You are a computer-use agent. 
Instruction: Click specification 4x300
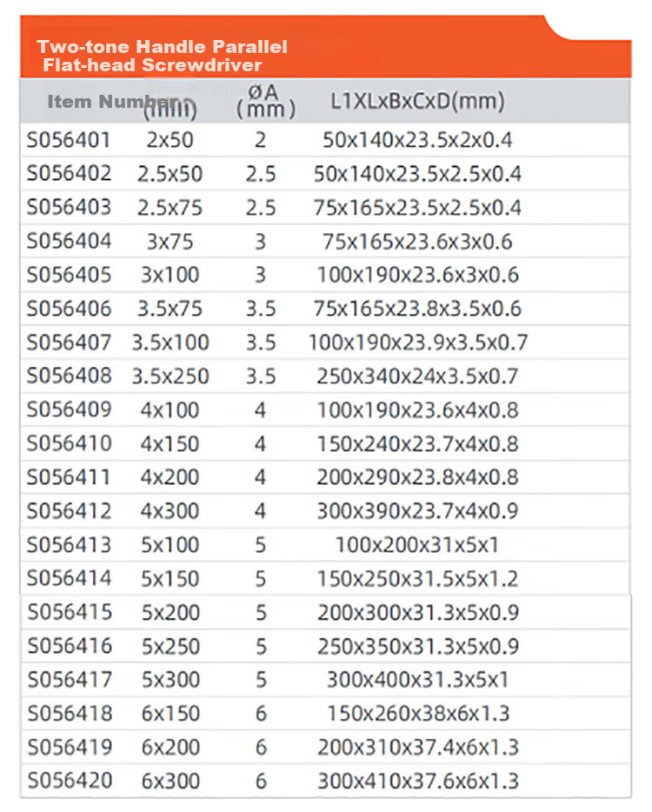pyautogui.click(x=170, y=511)
